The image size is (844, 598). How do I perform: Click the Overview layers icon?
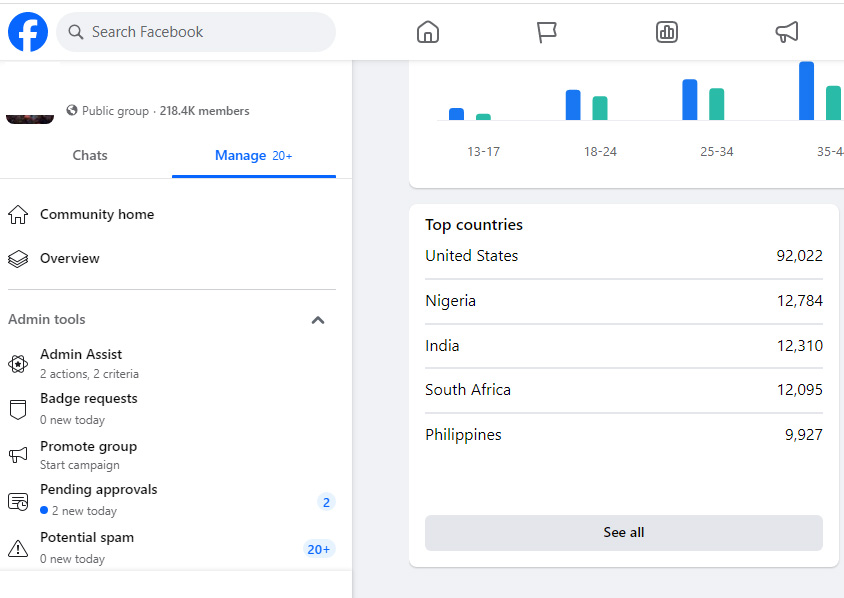click(18, 259)
